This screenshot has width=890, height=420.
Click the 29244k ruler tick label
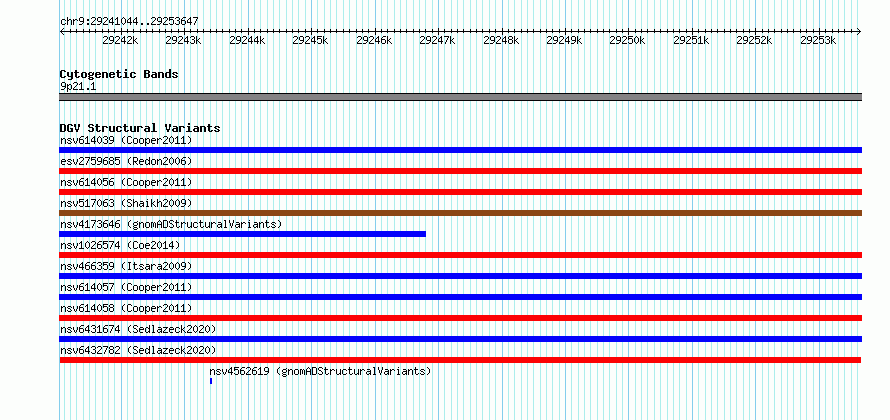pyautogui.click(x=247, y=40)
